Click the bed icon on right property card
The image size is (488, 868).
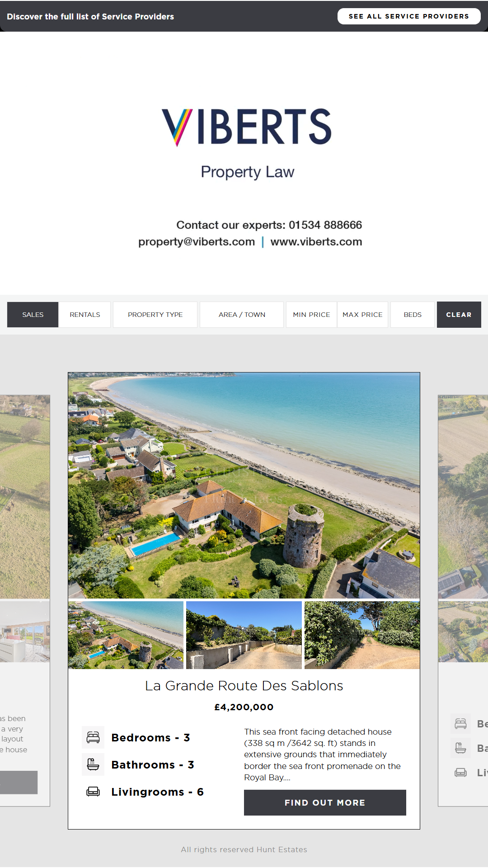(460, 724)
